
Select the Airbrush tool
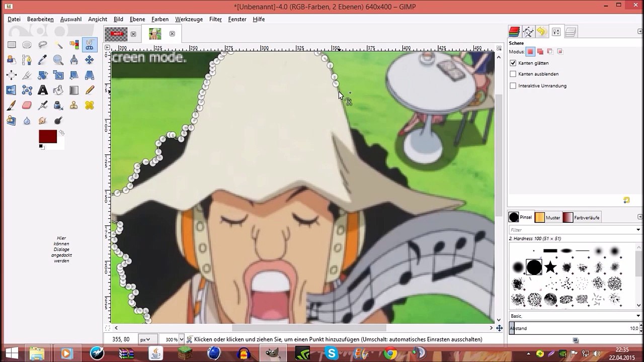(43, 105)
